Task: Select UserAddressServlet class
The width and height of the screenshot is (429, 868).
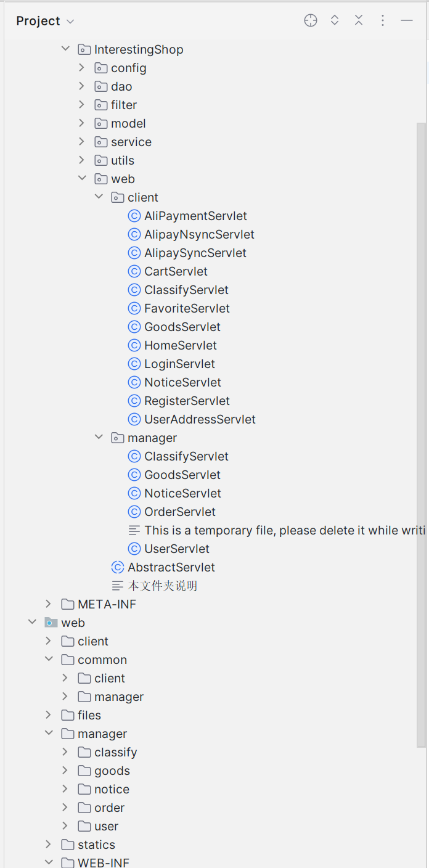Action: (x=200, y=419)
